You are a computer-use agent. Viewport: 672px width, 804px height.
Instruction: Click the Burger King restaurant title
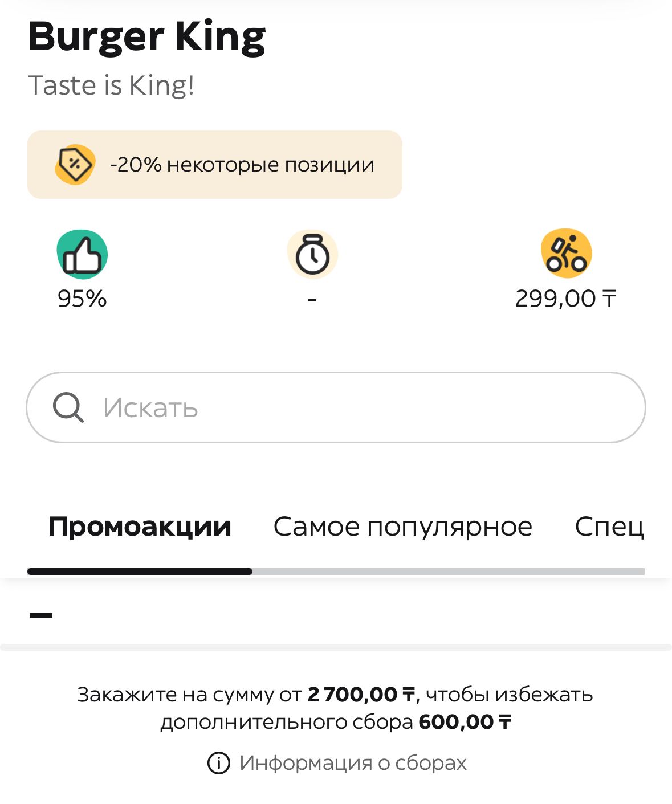[146, 36]
